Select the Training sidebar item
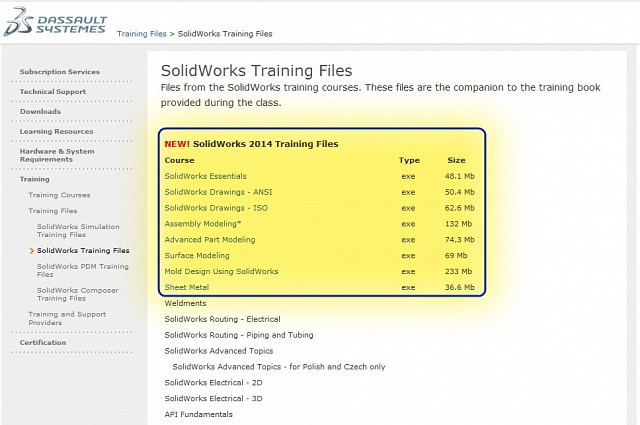The image size is (640, 425). tap(34, 179)
